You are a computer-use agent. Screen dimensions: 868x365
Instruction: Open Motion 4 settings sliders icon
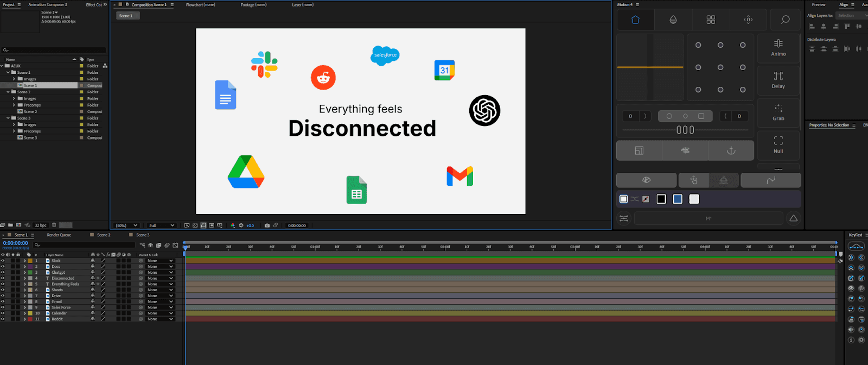tap(624, 218)
